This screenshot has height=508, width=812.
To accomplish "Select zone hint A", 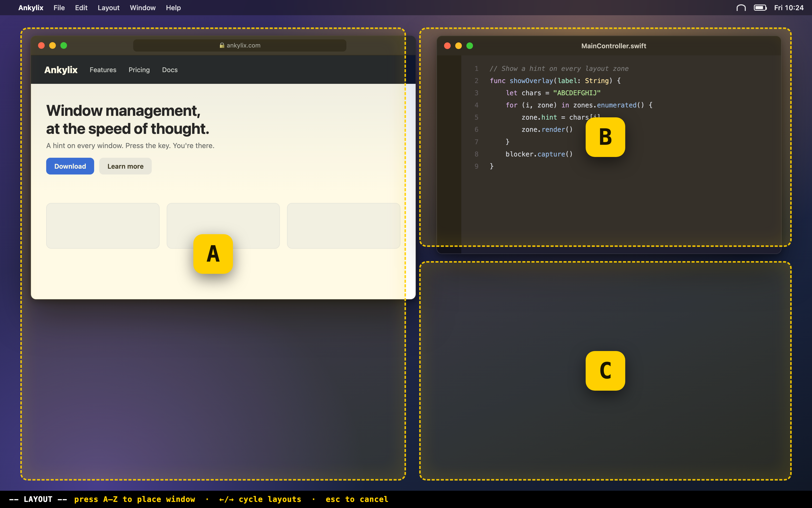I will click(x=213, y=254).
